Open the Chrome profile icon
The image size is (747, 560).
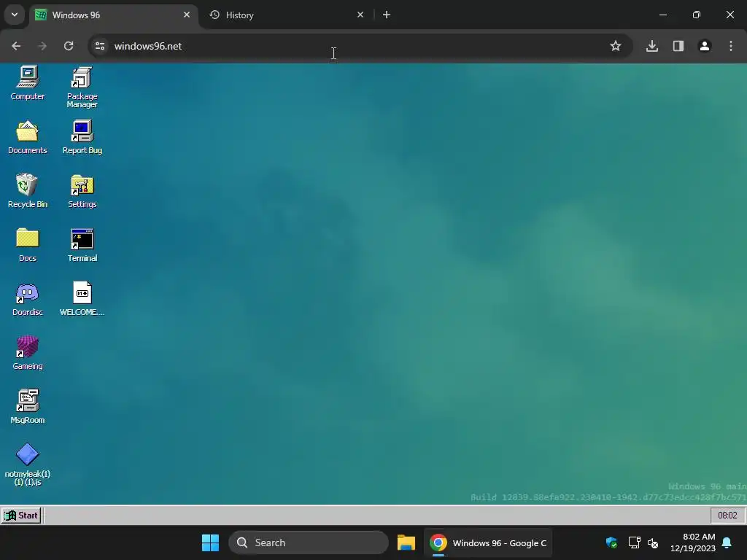click(x=704, y=46)
